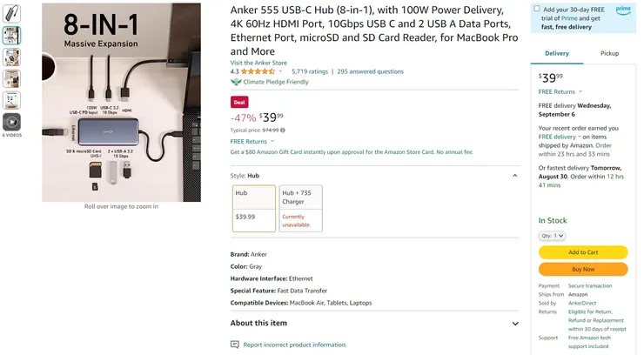Click the Buy Now button
This screenshot has height=355, width=644.
(x=583, y=269)
